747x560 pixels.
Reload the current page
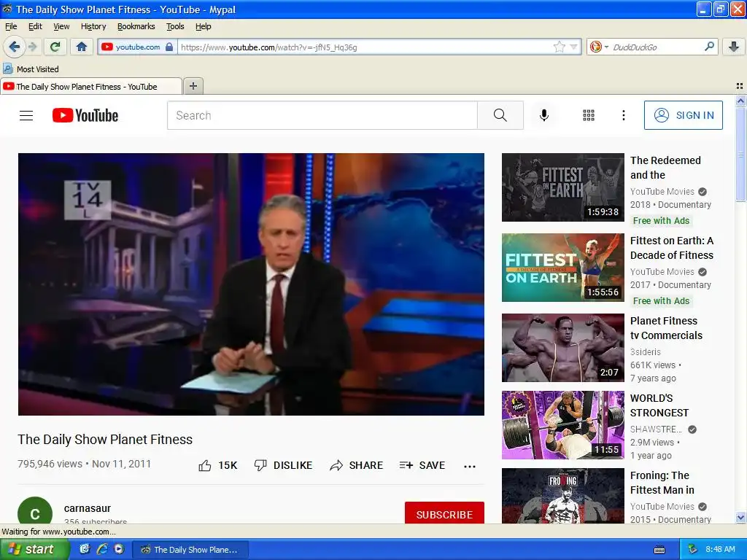[x=55, y=47]
